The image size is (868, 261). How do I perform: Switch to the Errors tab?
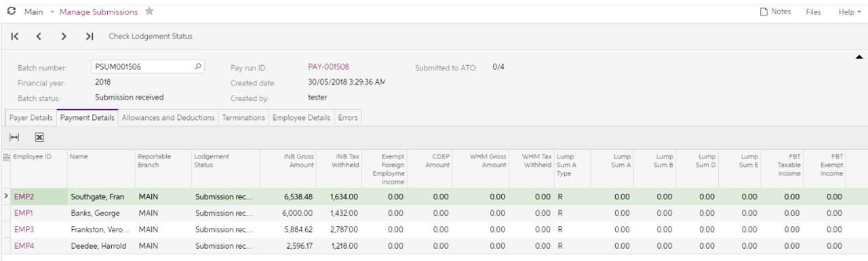pos(349,117)
